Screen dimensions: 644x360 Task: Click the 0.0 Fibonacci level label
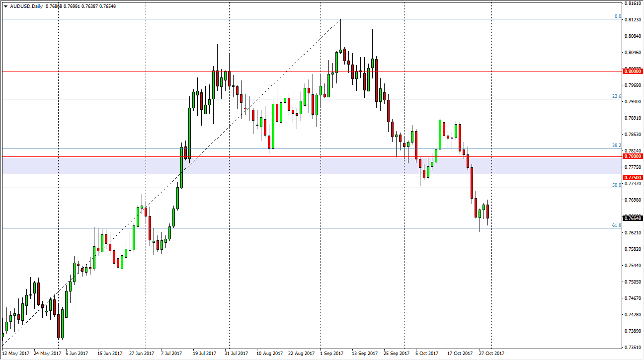(617, 17)
